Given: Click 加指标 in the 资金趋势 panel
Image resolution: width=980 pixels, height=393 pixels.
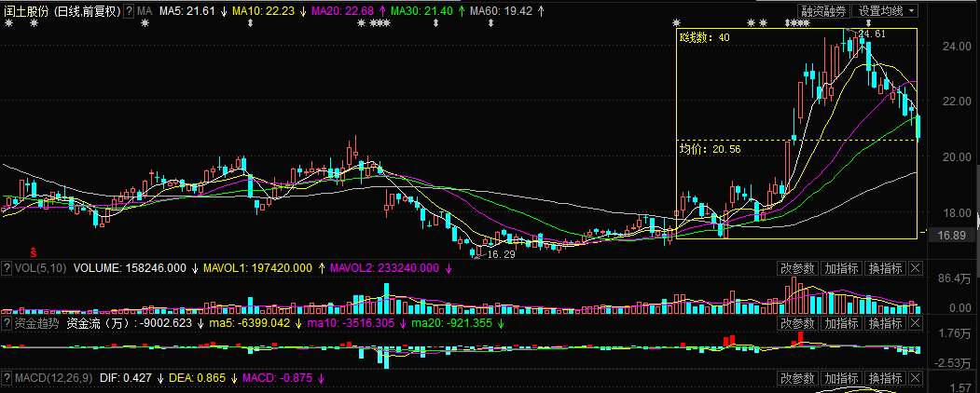Looking at the screenshot, I should (x=841, y=323).
